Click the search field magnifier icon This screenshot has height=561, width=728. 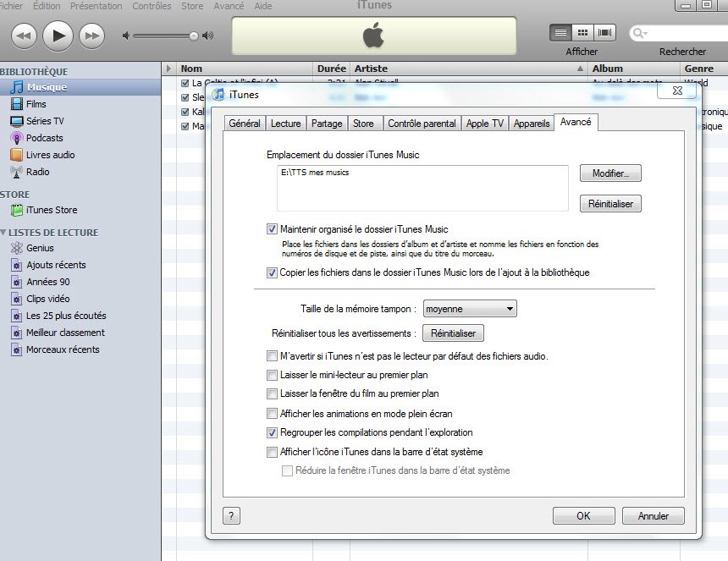point(637,33)
